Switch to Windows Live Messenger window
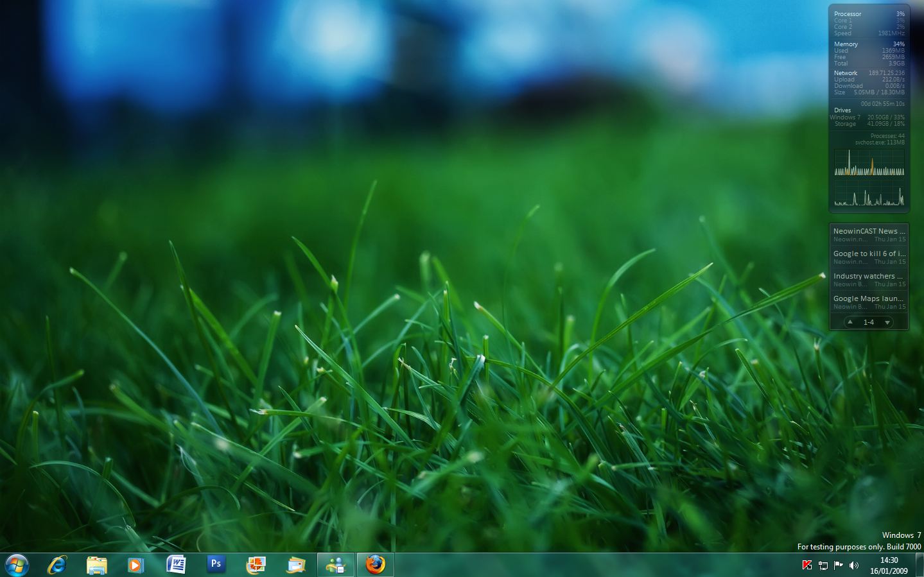This screenshot has width=924, height=577. [x=336, y=565]
